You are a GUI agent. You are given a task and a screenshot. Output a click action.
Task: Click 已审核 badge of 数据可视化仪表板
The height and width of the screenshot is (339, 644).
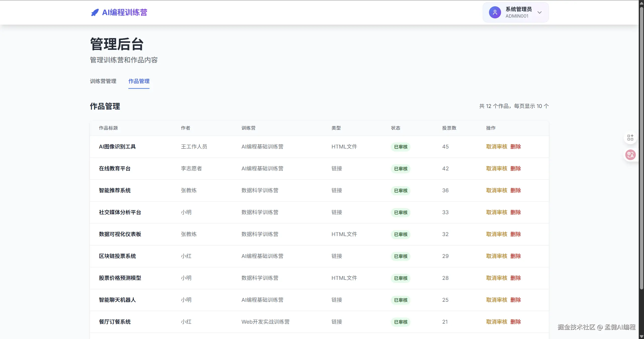tap(400, 234)
